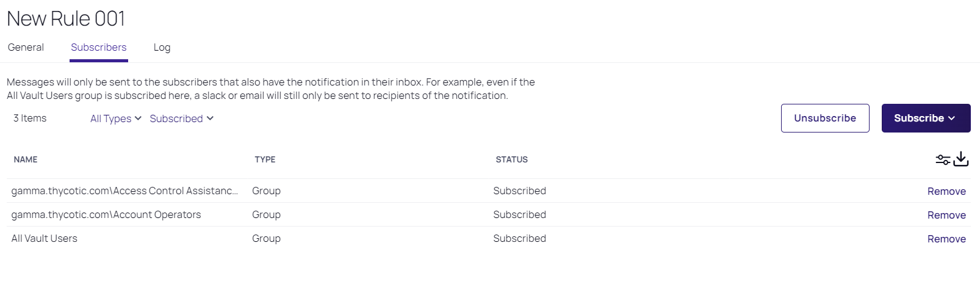Select the Subscribers tab
Image resolution: width=980 pixels, height=298 pixels.
[x=99, y=48]
